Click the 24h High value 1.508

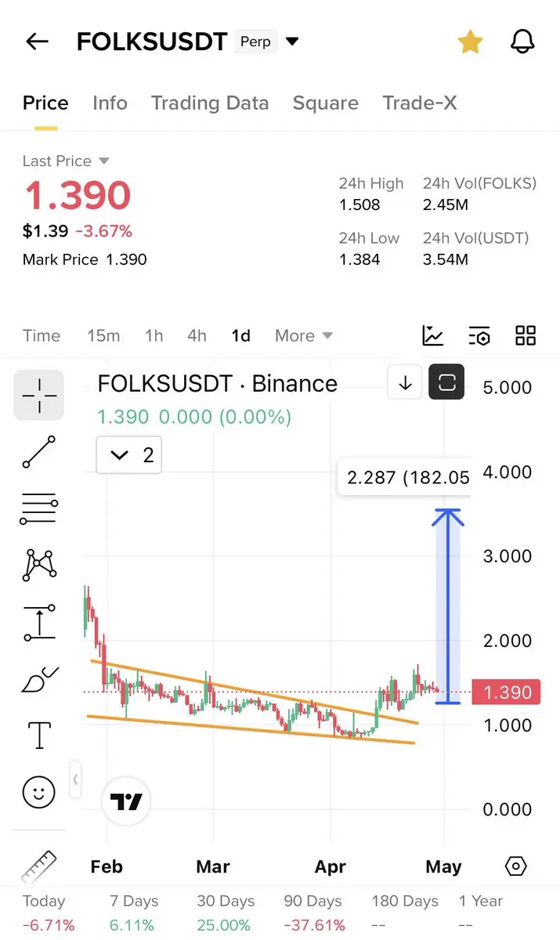tap(359, 205)
